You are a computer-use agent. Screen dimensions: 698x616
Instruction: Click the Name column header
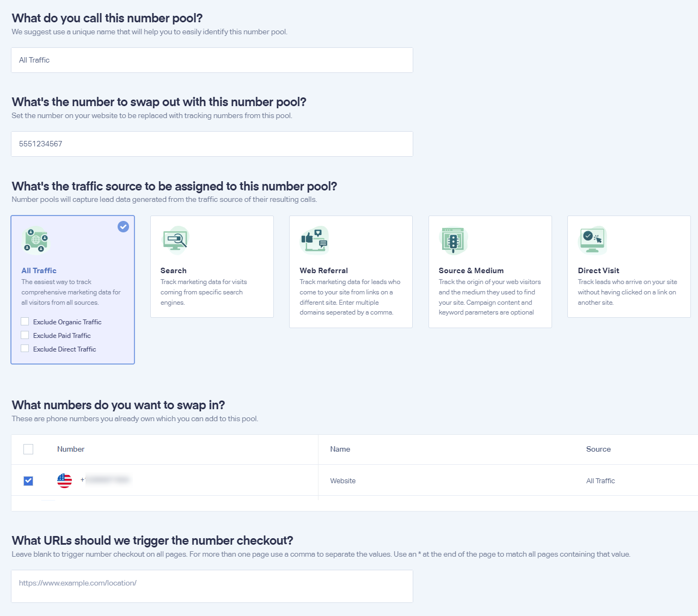[x=340, y=449]
